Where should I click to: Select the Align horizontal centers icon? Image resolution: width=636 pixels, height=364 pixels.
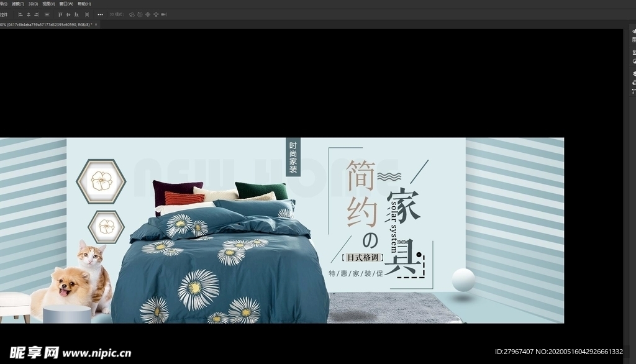[x=29, y=14]
